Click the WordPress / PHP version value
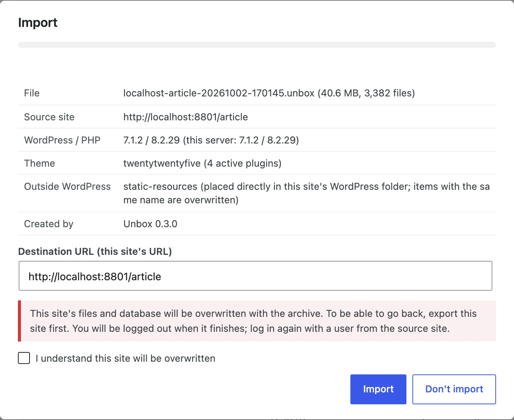The height and width of the screenshot is (420, 514). 211,140
